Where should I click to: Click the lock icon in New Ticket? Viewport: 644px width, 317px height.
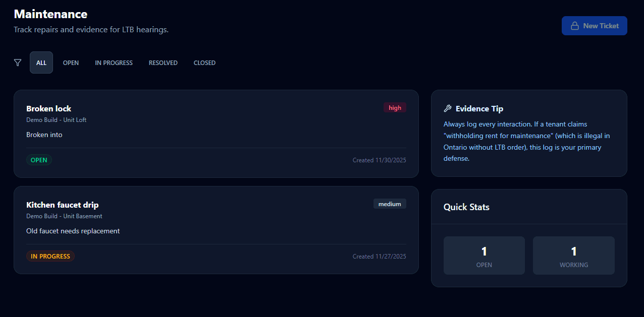coord(574,26)
